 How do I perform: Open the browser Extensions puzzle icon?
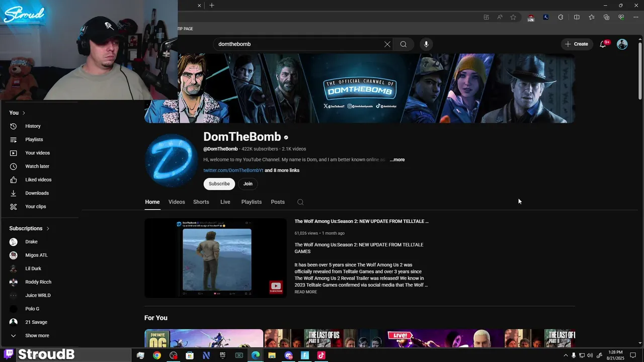click(x=560, y=17)
